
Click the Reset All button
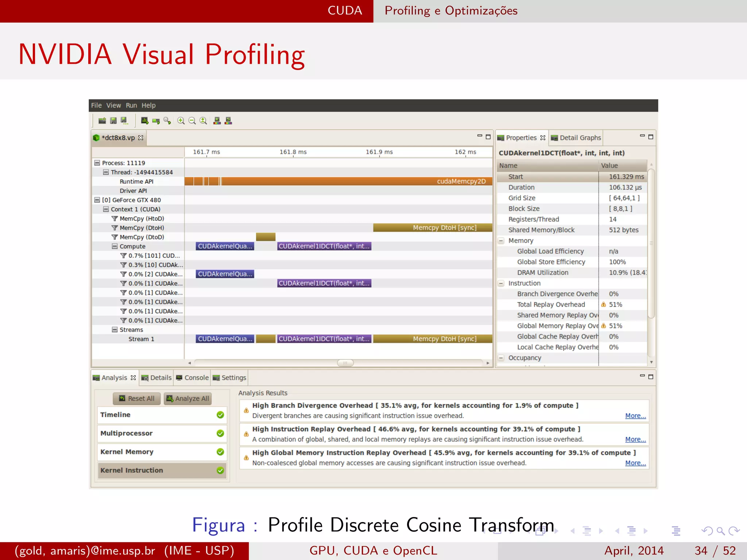pyautogui.click(x=137, y=398)
